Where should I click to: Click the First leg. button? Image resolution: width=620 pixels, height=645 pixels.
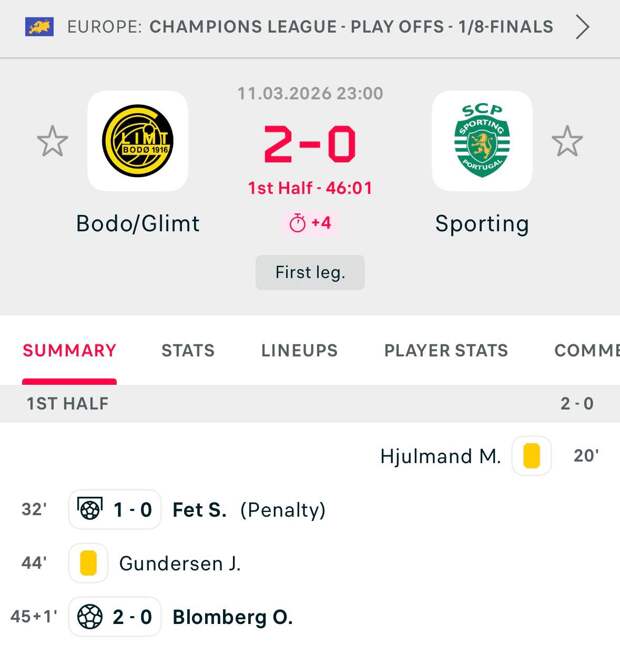310,272
